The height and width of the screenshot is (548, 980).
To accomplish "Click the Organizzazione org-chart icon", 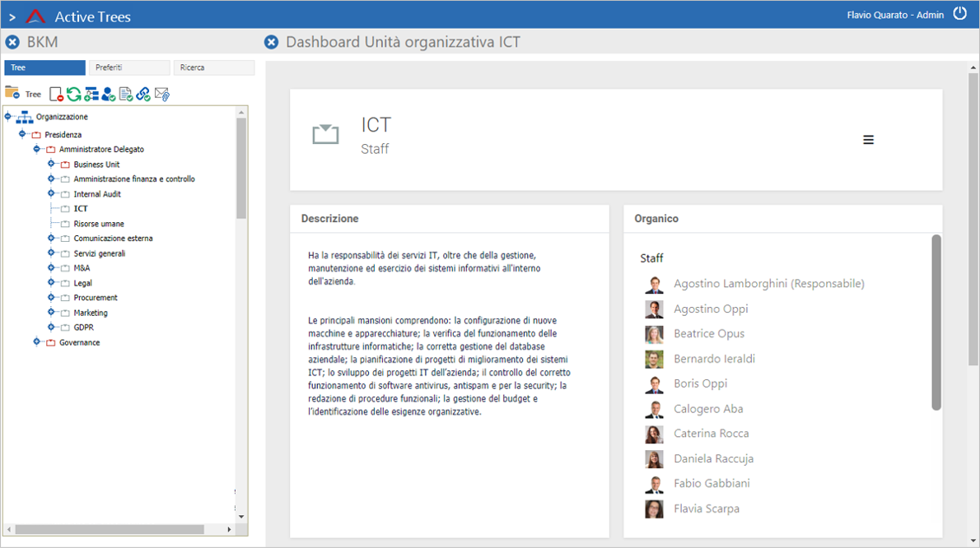I will (x=25, y=117).
